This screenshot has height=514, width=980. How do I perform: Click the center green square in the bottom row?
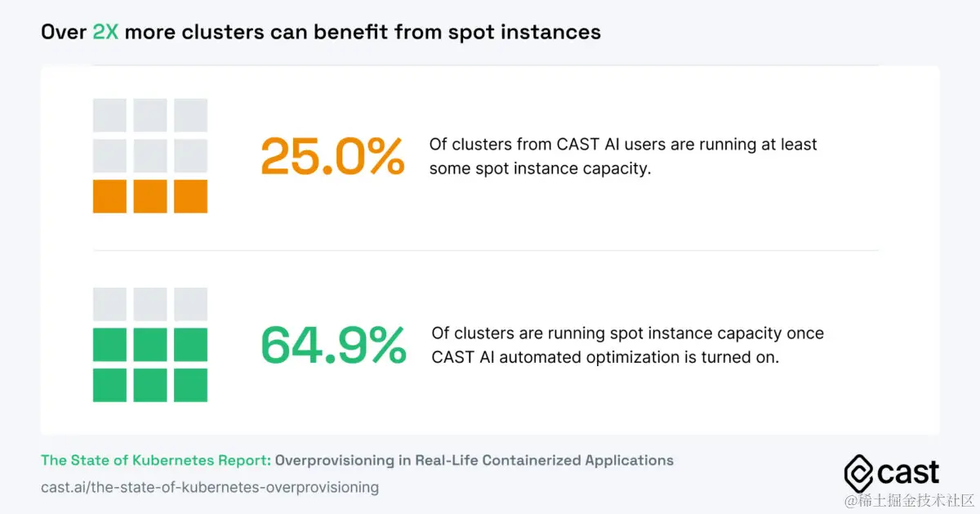150,385
